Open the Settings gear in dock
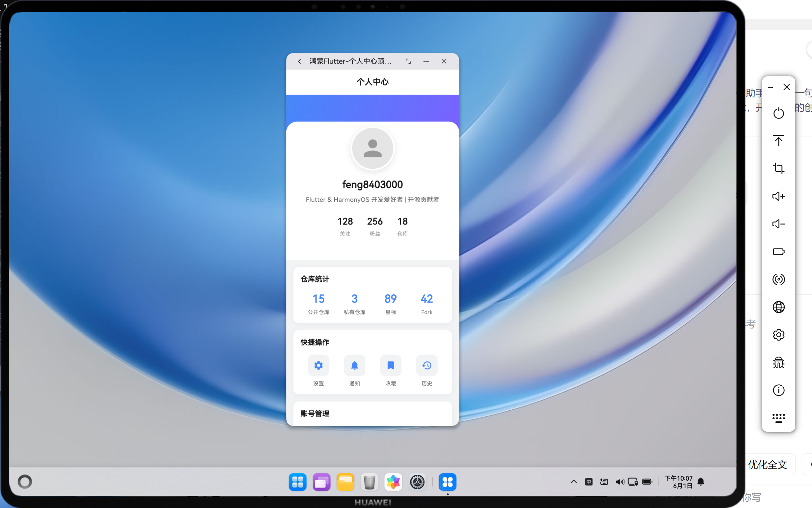This screenshot has width=812, height=508. tap(417, 482)
